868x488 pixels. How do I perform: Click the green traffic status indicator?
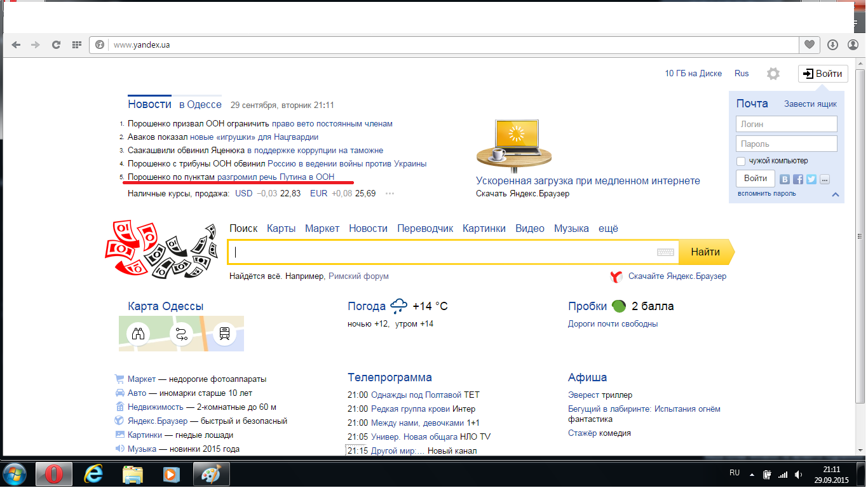coord(619,306)
